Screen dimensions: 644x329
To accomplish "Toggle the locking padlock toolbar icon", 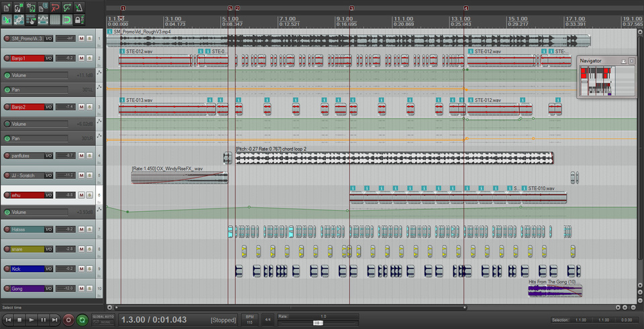I will tap(79, 20).
